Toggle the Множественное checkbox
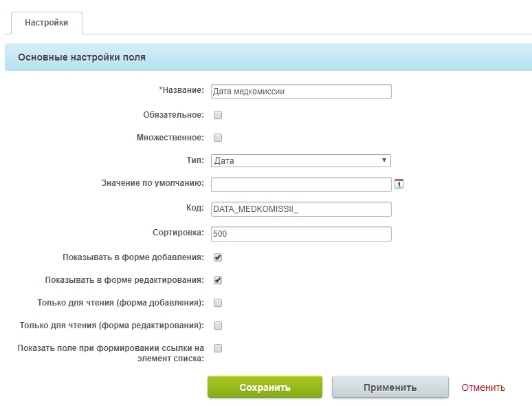 (218, 138)
